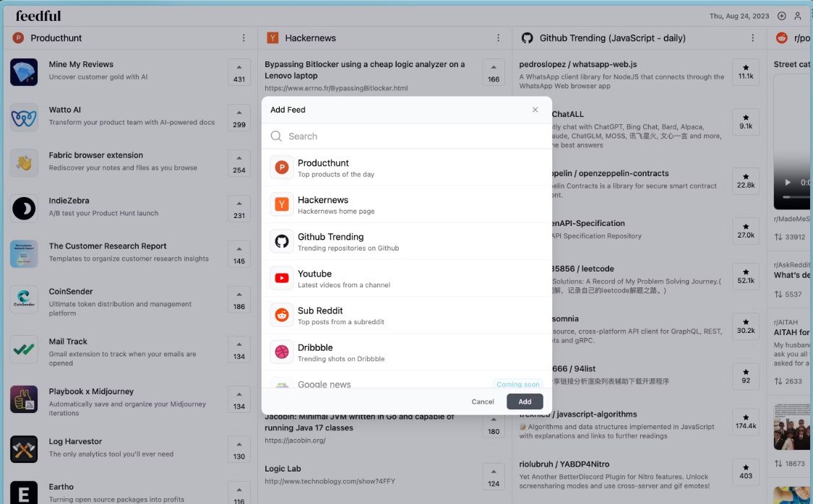The width and height of the screenshot is (813, 504).
Task: Select the Dribbble feed icon
Action: pyautogui.click(x=282, y=352)
